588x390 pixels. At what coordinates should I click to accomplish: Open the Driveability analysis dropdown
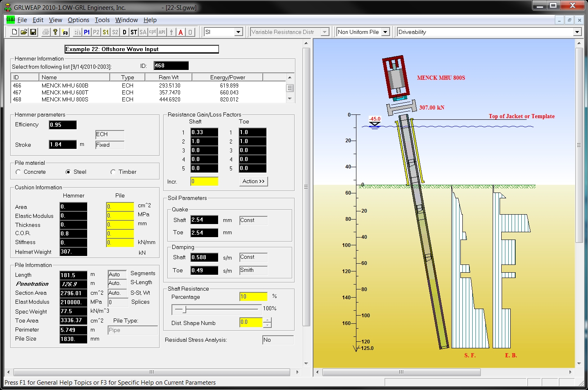coord(577,32)
